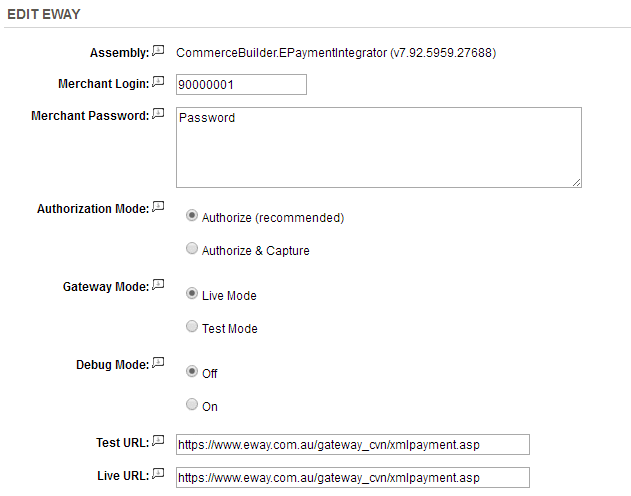The width and height of the screenshot is (631, 496).
Task: Click the help icon next to Merchant Login
Action: [158, 82]
